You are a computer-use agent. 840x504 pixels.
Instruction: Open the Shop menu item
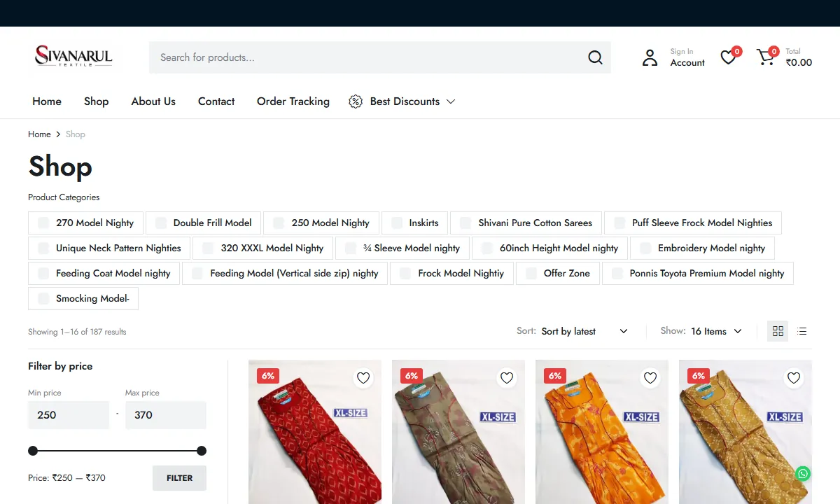pyautogui.click(x=96, y=101)
